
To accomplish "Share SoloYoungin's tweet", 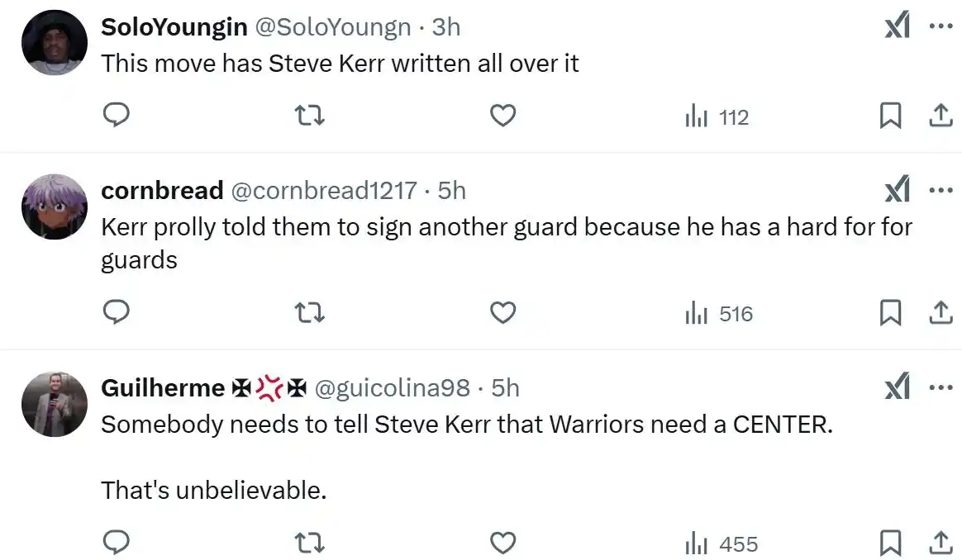I will pyautogui.click(x=940, y=116).
